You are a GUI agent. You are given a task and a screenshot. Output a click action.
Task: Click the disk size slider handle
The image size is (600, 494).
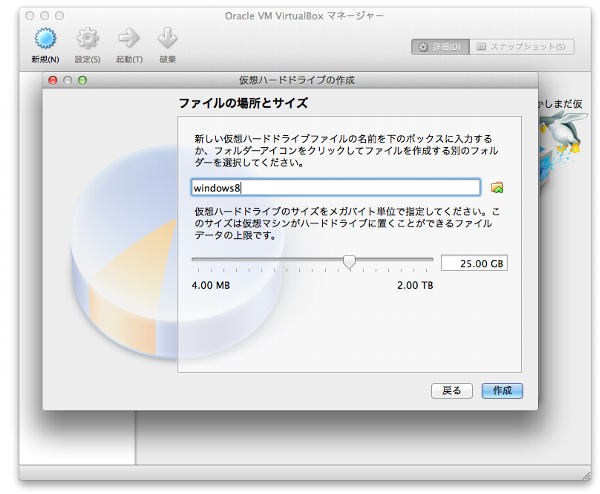(x=349, y=262)
